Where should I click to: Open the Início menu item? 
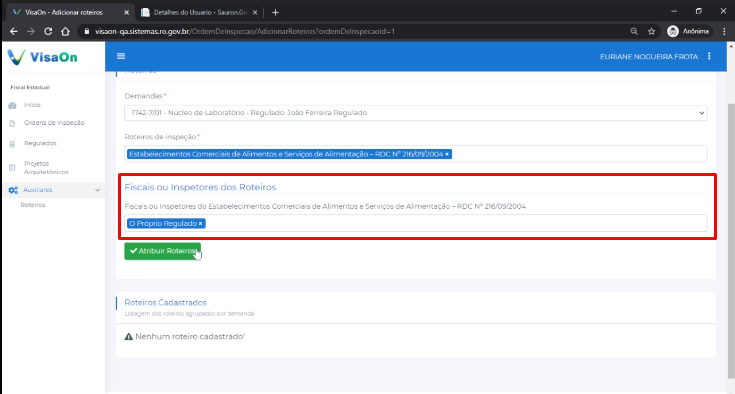[x=32, y=105]
